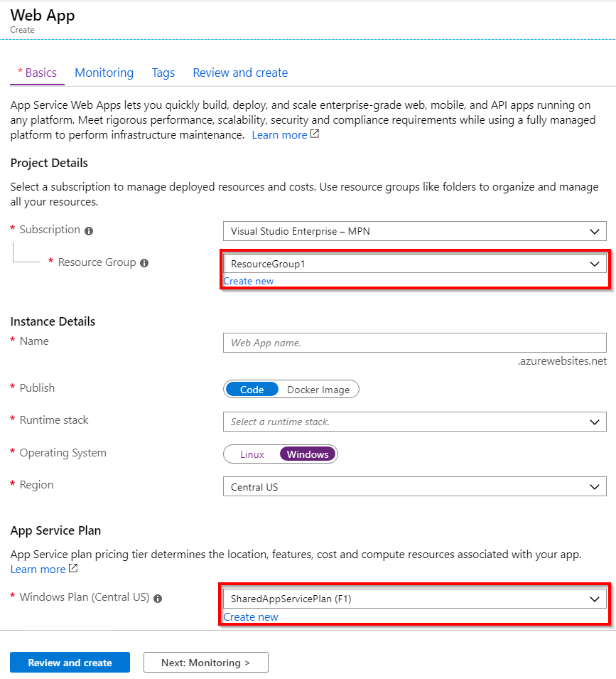Image resolution: width=616 pixels, height=679 pixels.
Task: Click the Web App name input field
Action: (414, 343)
